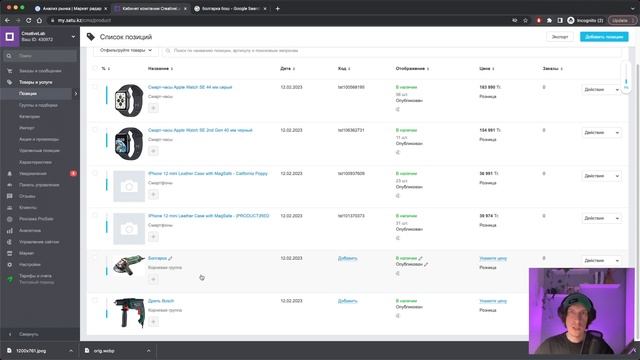Click the pencil icon next to Болгарка name

(x=170, y=258)
